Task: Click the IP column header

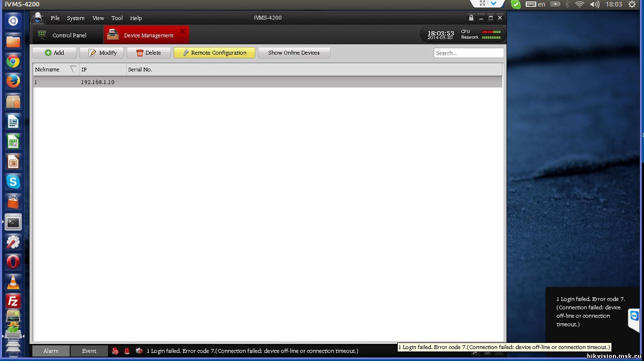Action: [x=103, y=69]
